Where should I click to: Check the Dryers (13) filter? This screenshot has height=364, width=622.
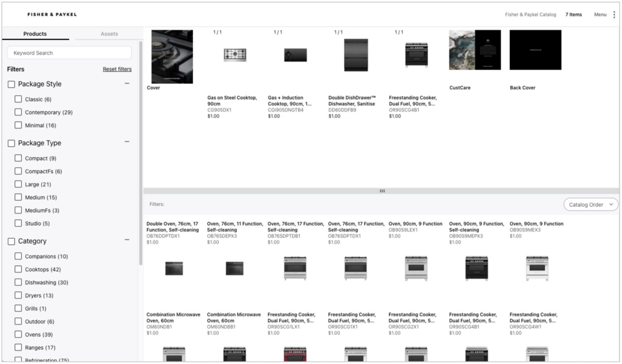click(x=18, y=295)
